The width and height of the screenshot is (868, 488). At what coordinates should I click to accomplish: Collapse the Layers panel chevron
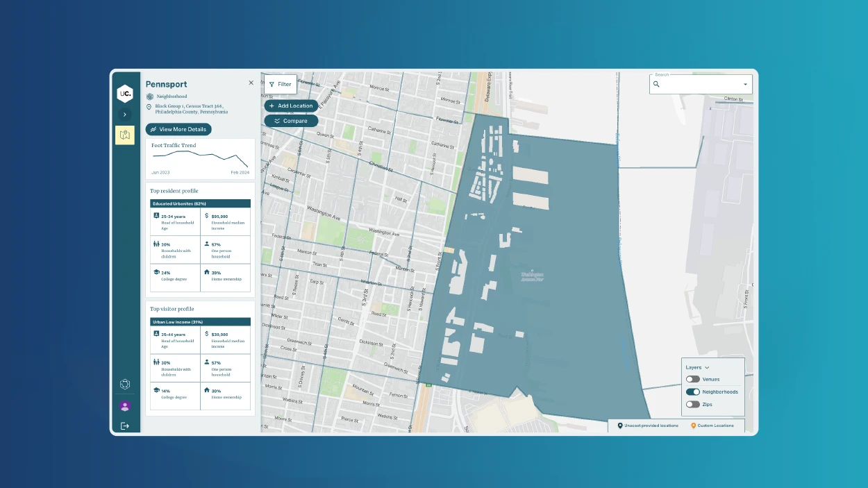click(x=708, y=367)
